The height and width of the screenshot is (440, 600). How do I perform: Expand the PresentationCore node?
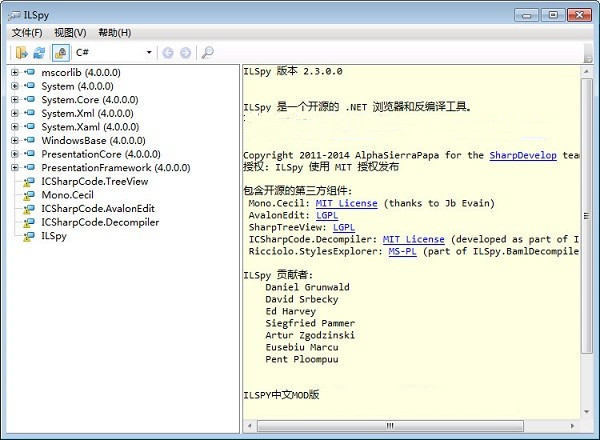coord(15,154)
